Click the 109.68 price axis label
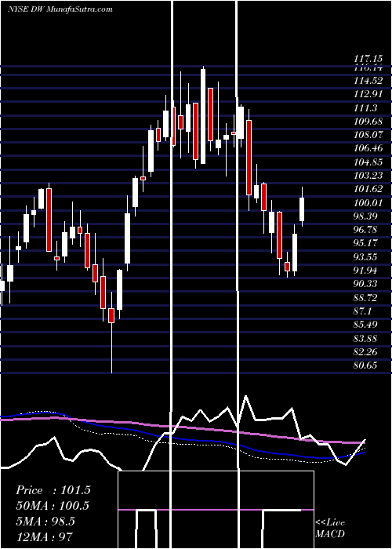The height and width of the screenshot is (549, 392). [368, 122]
